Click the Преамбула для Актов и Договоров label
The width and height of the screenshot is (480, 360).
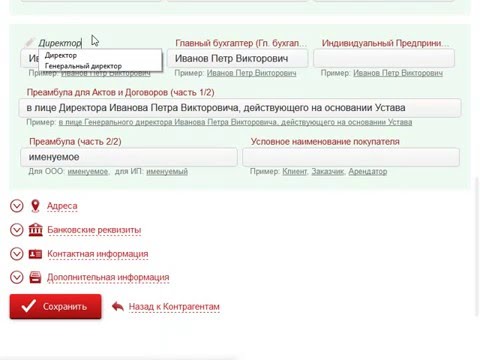coord(120,92)
